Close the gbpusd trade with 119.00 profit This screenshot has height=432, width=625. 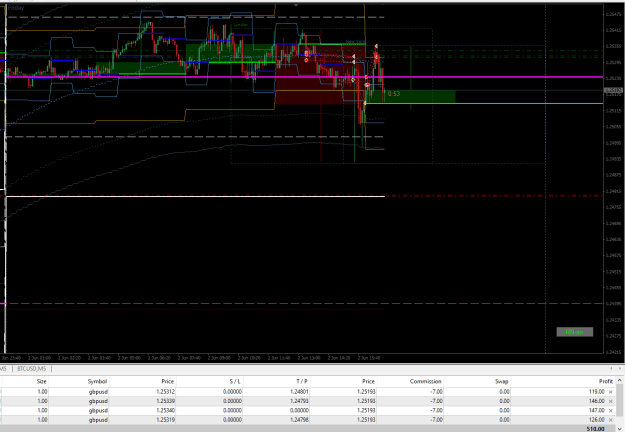(x=610, y=392)
